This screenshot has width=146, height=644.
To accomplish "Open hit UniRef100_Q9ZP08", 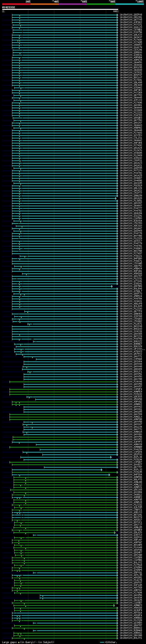I will 131,15.
